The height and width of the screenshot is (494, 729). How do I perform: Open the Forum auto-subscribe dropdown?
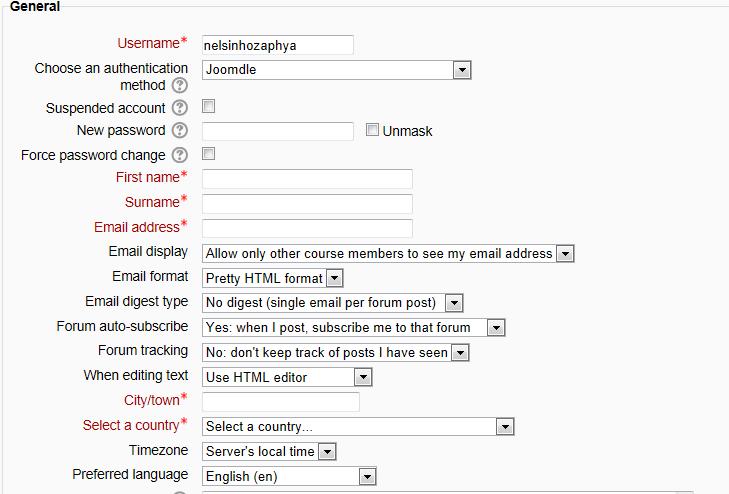[354, 327]
